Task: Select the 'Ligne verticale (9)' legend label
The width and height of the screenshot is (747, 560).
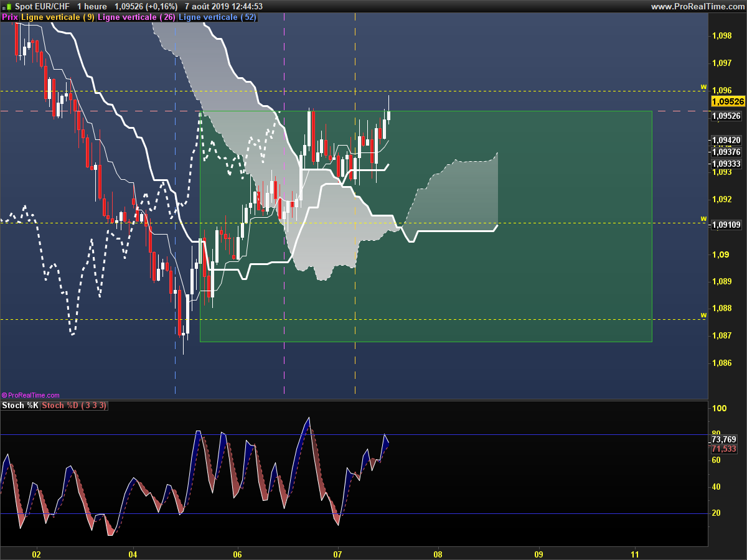Action: (58, 17)
